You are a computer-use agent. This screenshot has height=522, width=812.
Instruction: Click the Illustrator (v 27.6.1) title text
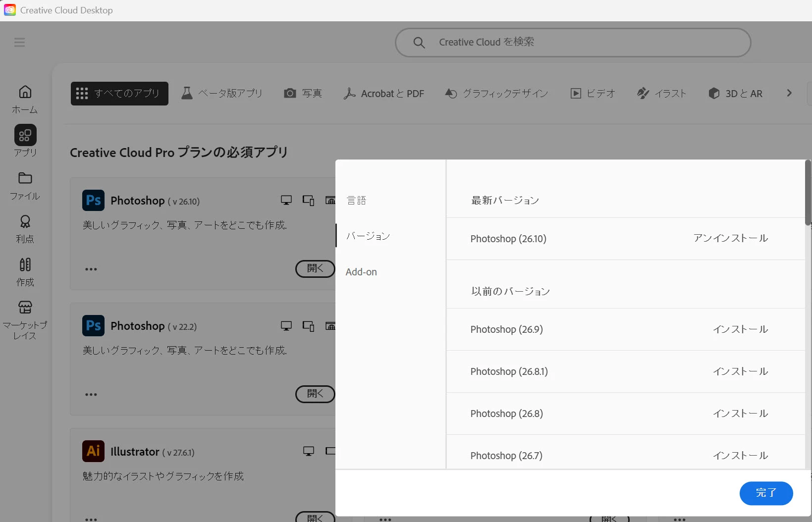tap(153, 452)
